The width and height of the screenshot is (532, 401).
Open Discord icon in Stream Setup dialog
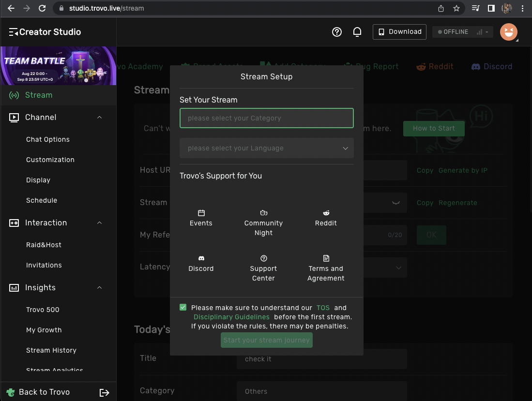pyautogui.click(x=201, y=258)
